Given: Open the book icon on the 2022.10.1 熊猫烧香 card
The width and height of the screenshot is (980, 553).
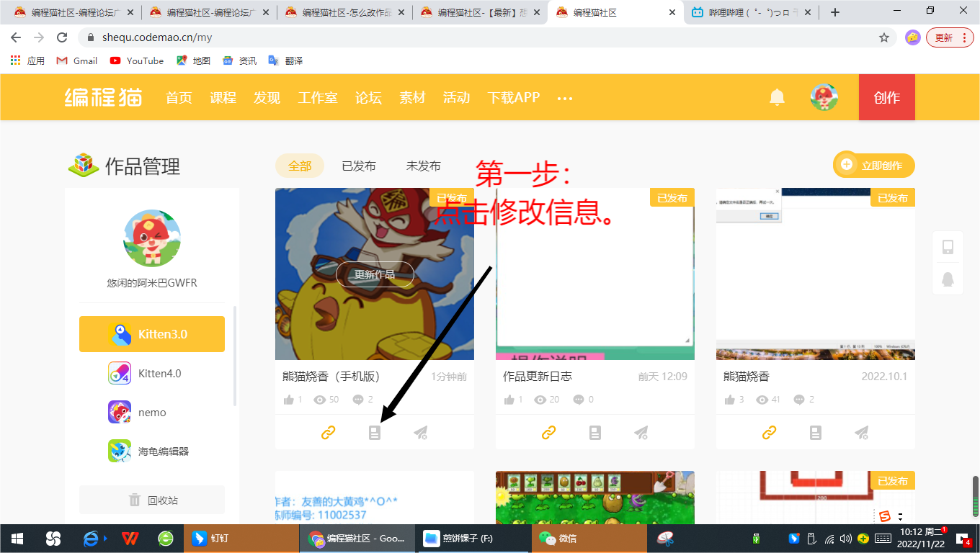Looking at the screenshot, I should [x=815, y=432].
